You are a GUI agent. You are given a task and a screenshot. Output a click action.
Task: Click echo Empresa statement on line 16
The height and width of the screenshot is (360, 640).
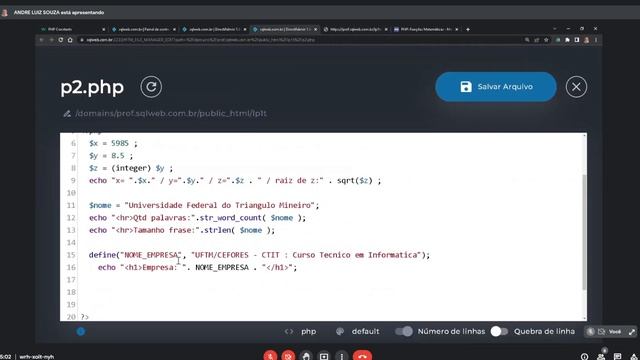coord(198,267)
